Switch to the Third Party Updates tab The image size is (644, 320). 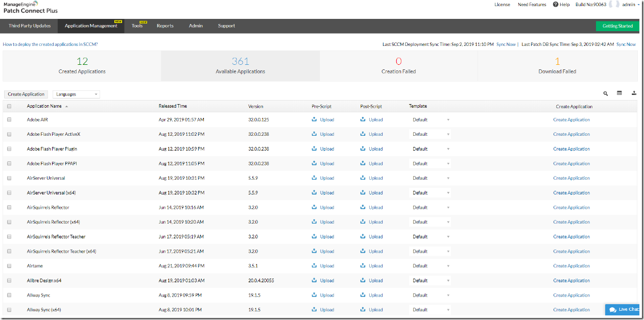click(x=29, y=26)
